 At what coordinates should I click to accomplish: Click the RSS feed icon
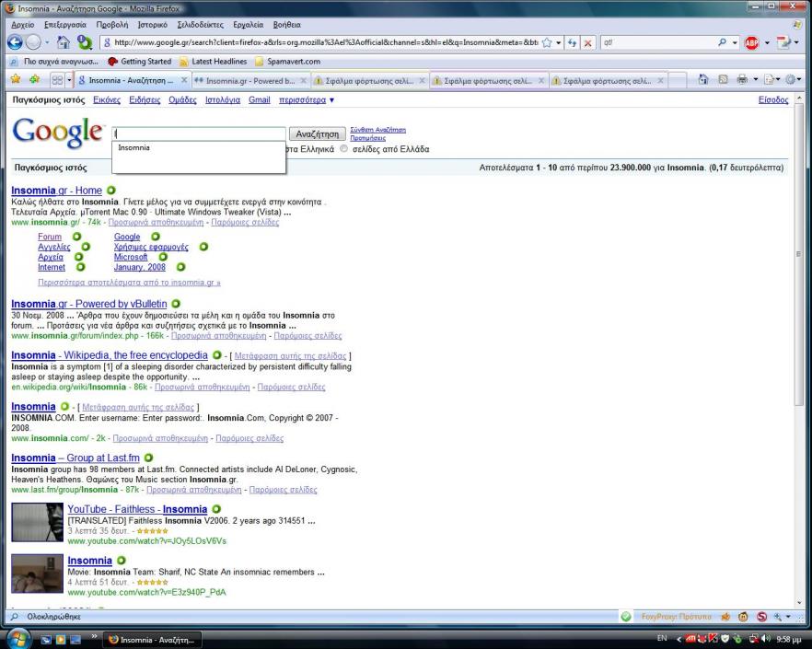point(723,79)
